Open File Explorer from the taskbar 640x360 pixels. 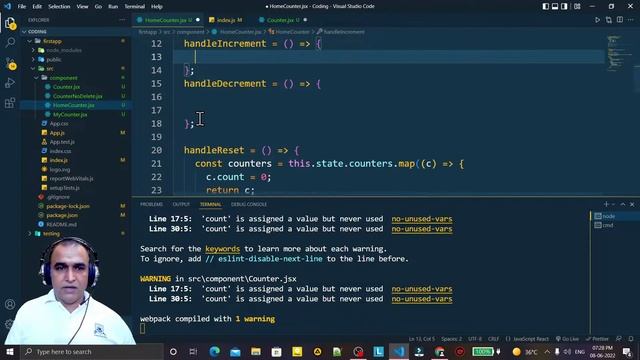coord(256,351)
